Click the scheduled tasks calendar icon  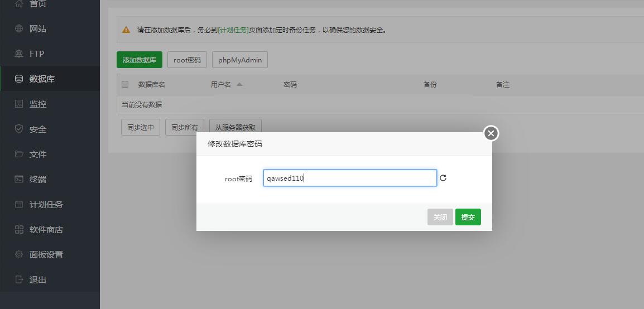click(x=19, y=204)
